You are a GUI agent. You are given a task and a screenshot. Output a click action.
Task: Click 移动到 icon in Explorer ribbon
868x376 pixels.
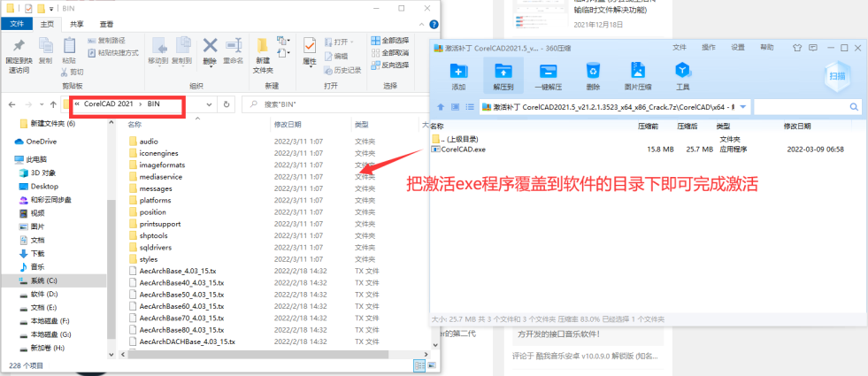[x=159, y=46]
